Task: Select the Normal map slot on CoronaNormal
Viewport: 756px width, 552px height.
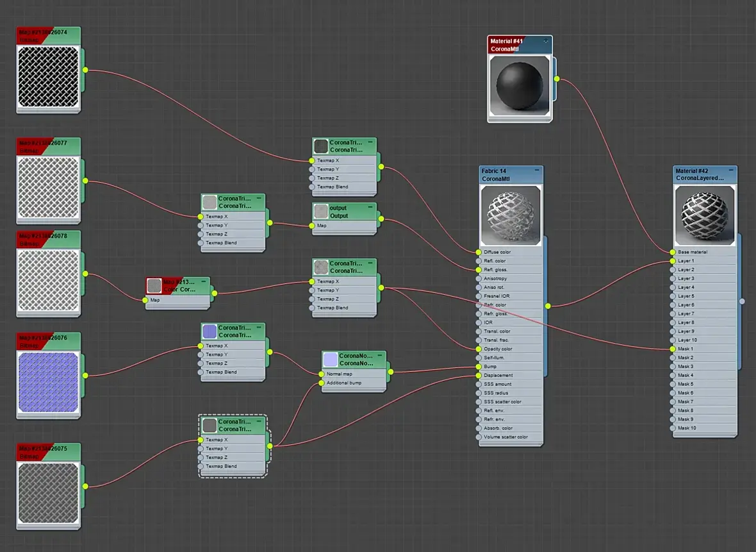Action: (354, 374)
